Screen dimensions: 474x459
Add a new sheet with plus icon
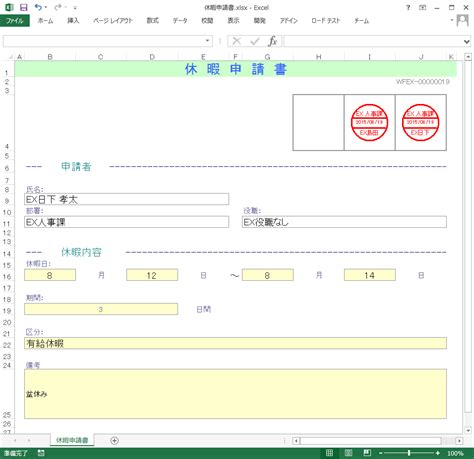(x=114, y=441)
